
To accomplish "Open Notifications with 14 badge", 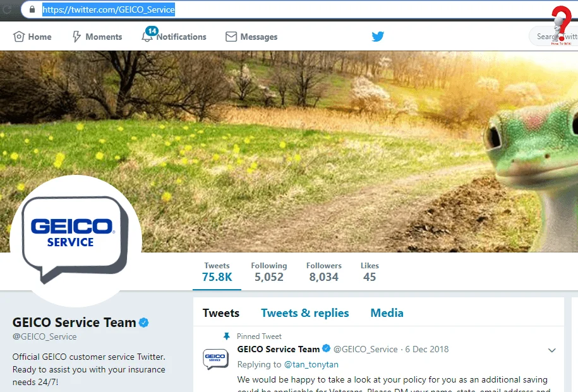I will (x=174, y=36).
